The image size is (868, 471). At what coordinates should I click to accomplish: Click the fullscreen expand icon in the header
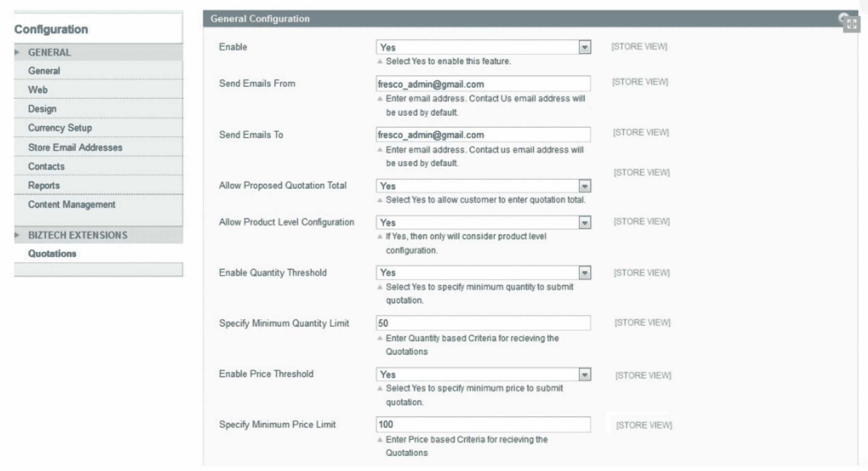(x=851, y=24)
